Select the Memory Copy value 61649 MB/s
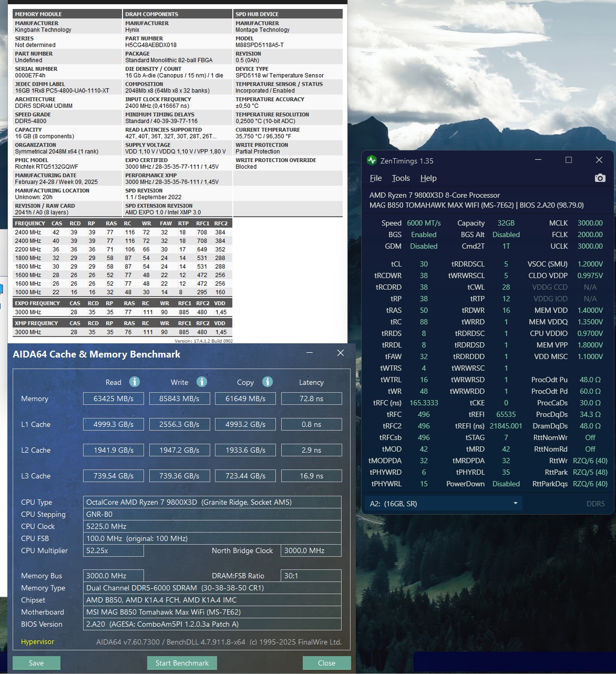This screenshot has width=616, height=674. tap(245, 399)
